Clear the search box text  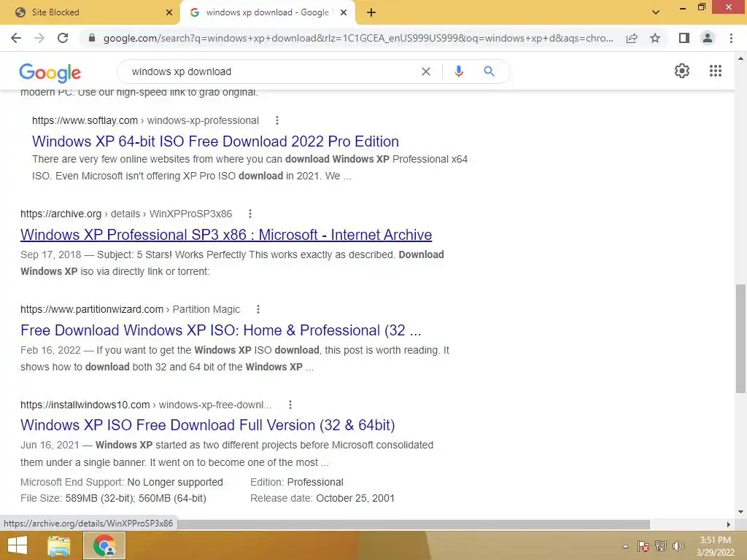[x=426, y=71]
